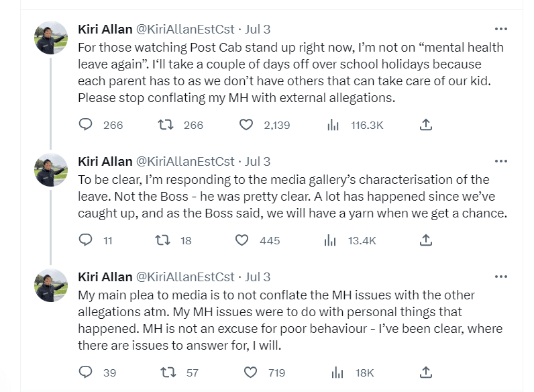The image size is (534, 392).
Task: Open the @KiriAllanEstCst handle on third tweet
Action: pyautogui.click(x=186, y=277)
